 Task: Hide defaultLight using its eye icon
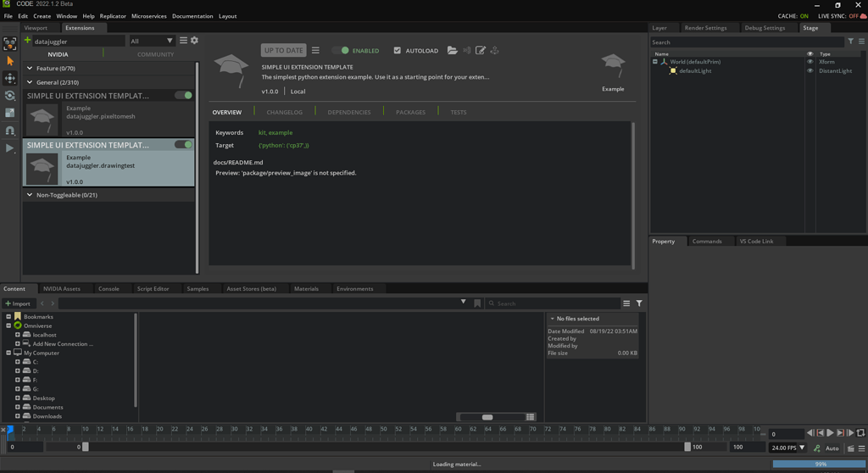[810, 71]
